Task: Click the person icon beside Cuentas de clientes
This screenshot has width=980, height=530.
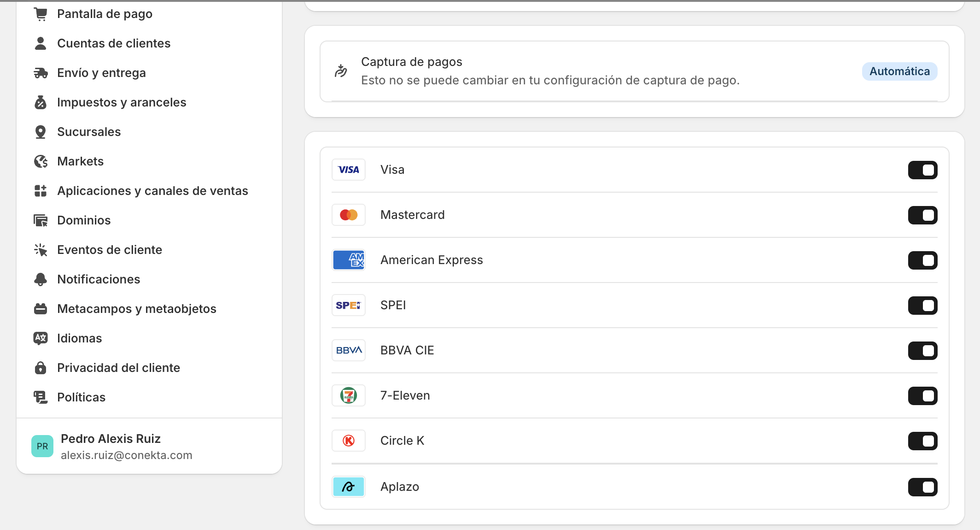Action: (41, 43)
